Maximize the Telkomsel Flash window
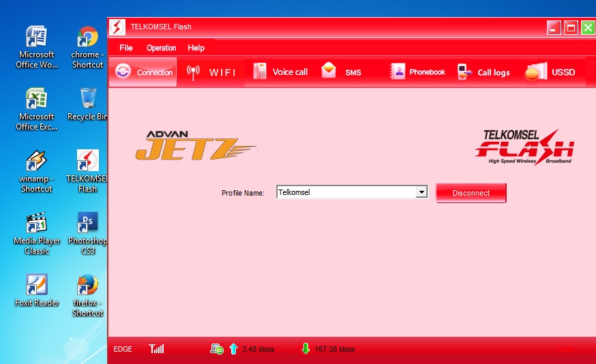Image resolution: width=596 pixels, height=364 pixels. point(571,27)
